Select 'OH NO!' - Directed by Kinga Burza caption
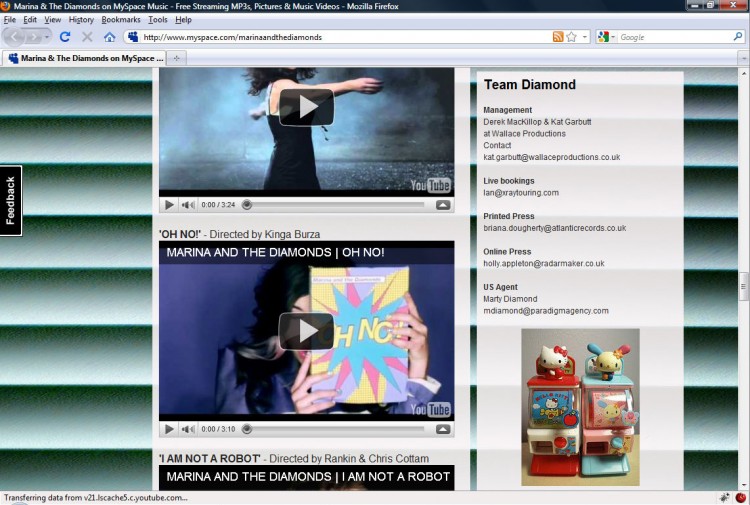This screenshot has width=750, height=505. click(x=240, y=234)
